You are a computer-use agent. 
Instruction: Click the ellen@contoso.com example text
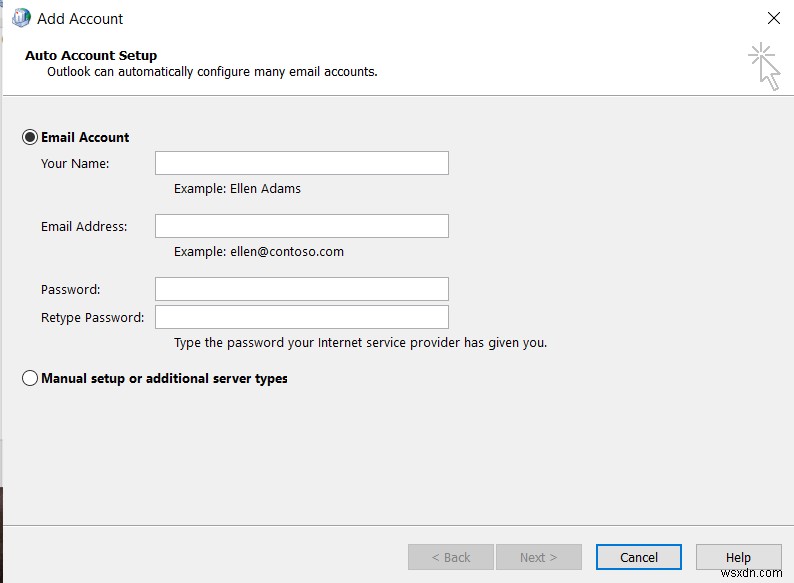point(259,252)
